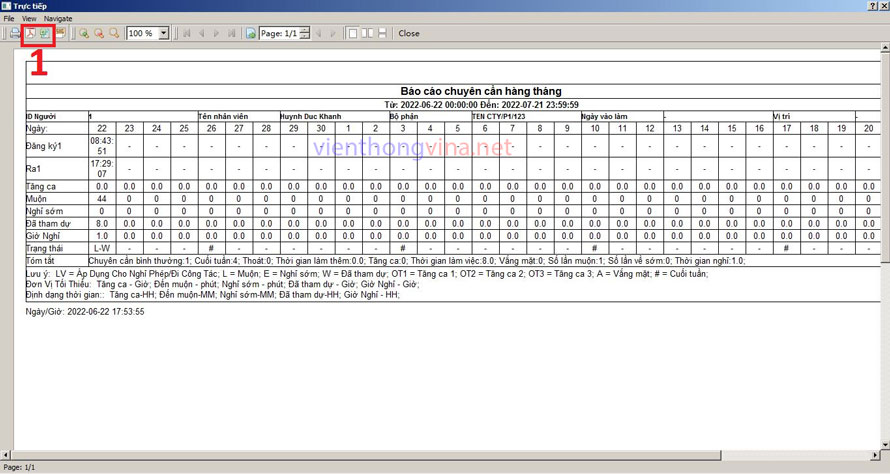Screen dimensions: 890x474
Task: Click the page number spinner arrows
Action: point(304,33)
